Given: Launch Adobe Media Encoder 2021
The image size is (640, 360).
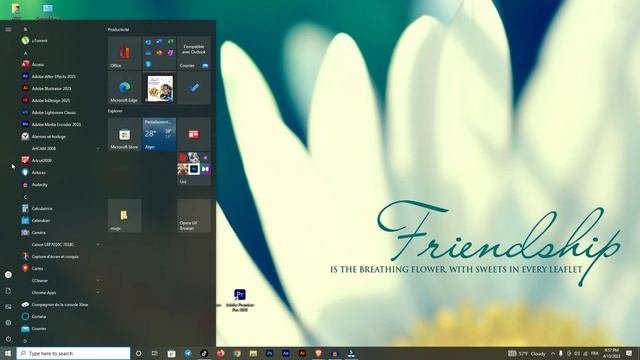Looking at the screenshot, I should pos(61,124).
